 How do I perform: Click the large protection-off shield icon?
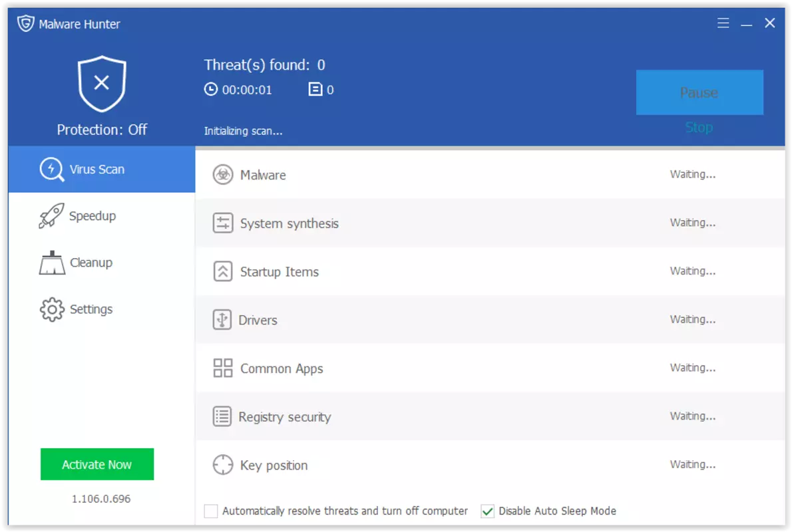click(102, 84)
